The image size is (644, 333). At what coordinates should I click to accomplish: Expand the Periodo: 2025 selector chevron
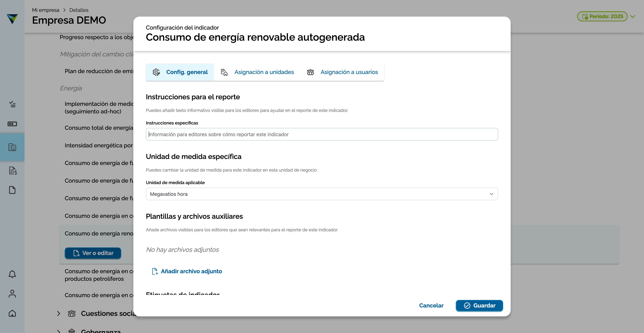click(633, 16)
